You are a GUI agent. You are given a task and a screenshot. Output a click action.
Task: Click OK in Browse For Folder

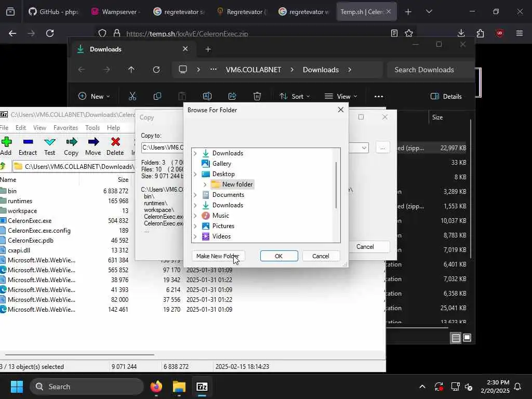click(279, 256)
